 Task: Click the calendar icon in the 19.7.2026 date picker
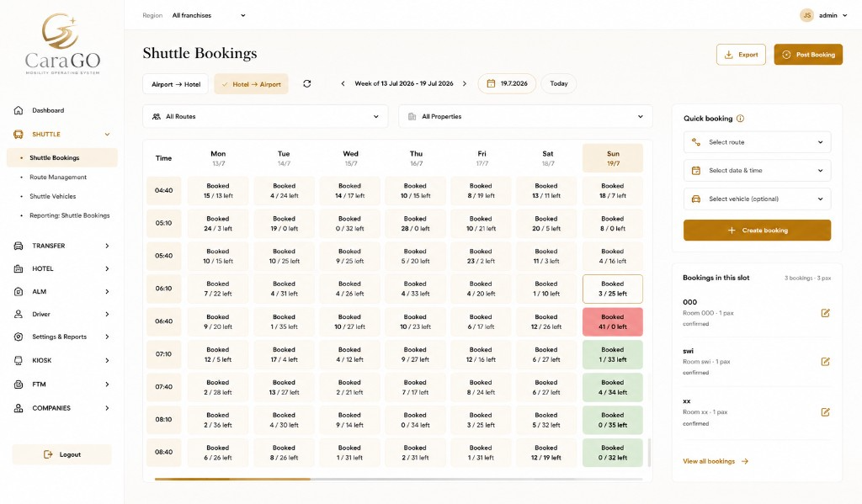click(491, 83)
